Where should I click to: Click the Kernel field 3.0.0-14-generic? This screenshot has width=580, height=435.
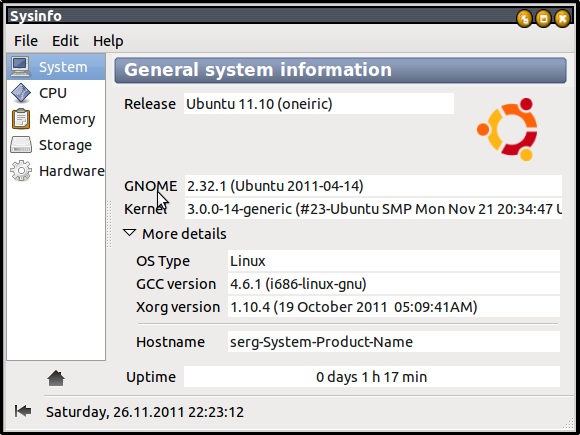click(373, 209)
